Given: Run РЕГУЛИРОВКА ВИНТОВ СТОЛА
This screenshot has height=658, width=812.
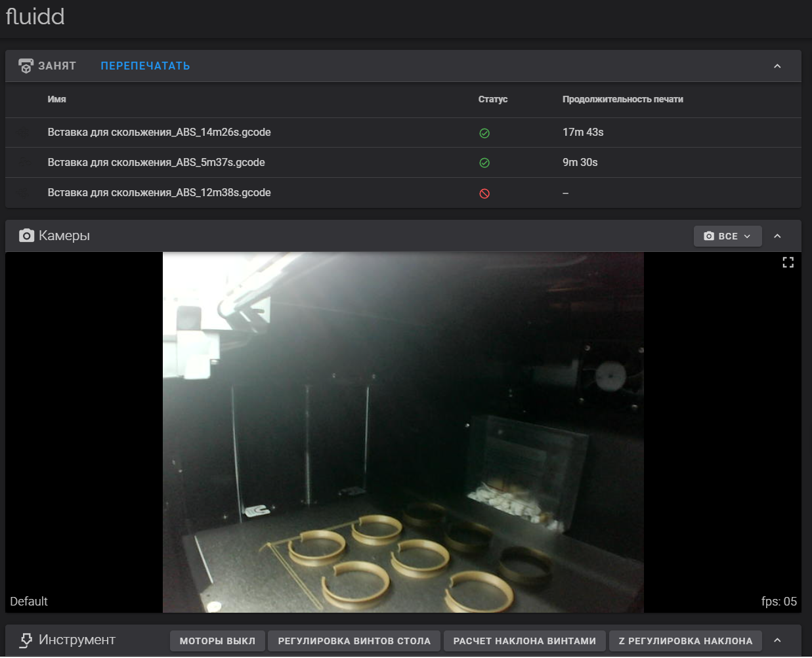Looking at the screenshot, I should [354, 641].
